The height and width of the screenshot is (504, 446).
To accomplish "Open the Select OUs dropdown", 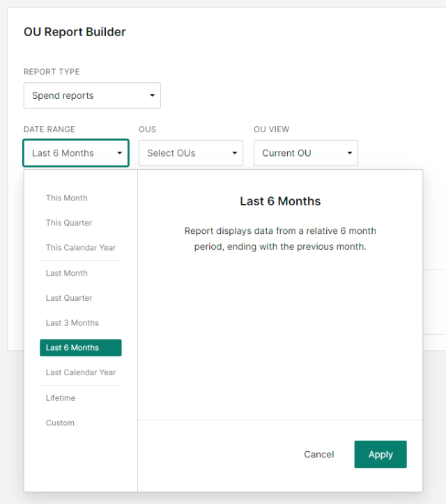I will click(190, 153).
